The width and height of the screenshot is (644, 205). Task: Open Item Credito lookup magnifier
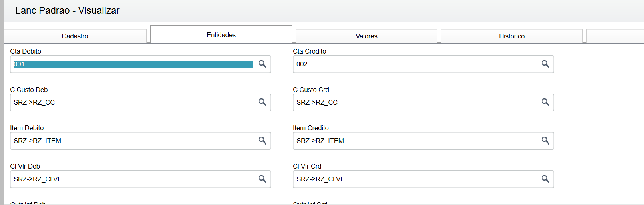pyautogui.click(x=545, y=141)
